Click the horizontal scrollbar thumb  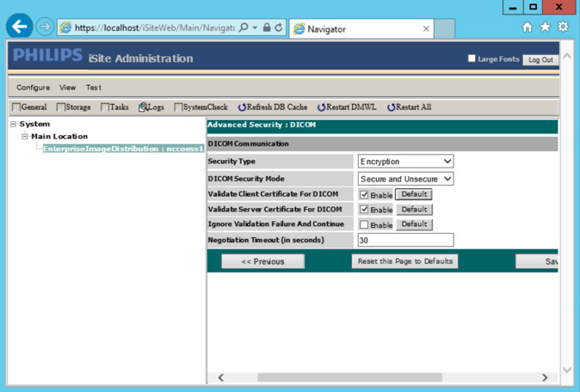pyautogui.click(x=349, y=377)
